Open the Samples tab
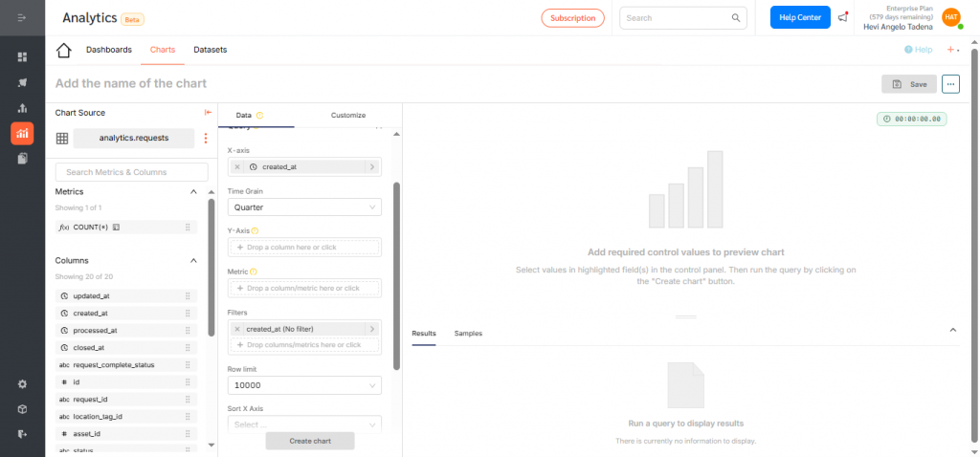 468,333
